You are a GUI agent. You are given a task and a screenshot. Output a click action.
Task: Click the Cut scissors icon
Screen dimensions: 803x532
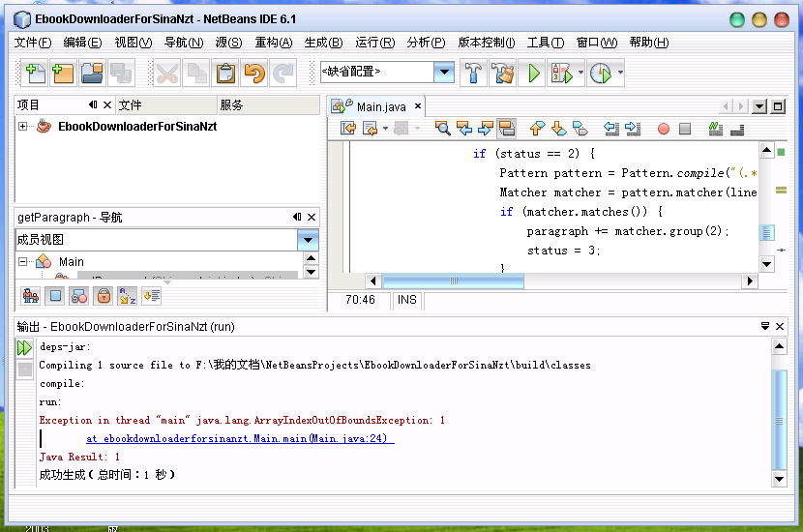pos(167,74)
